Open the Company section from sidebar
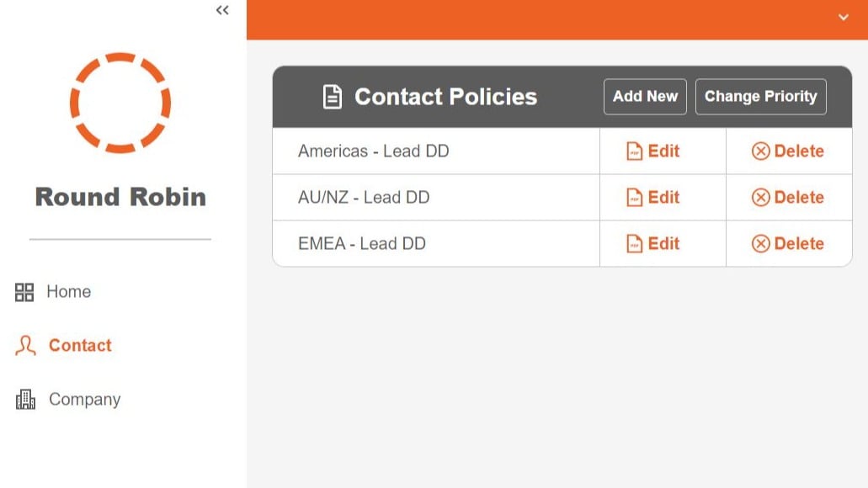 coord(85,399)
